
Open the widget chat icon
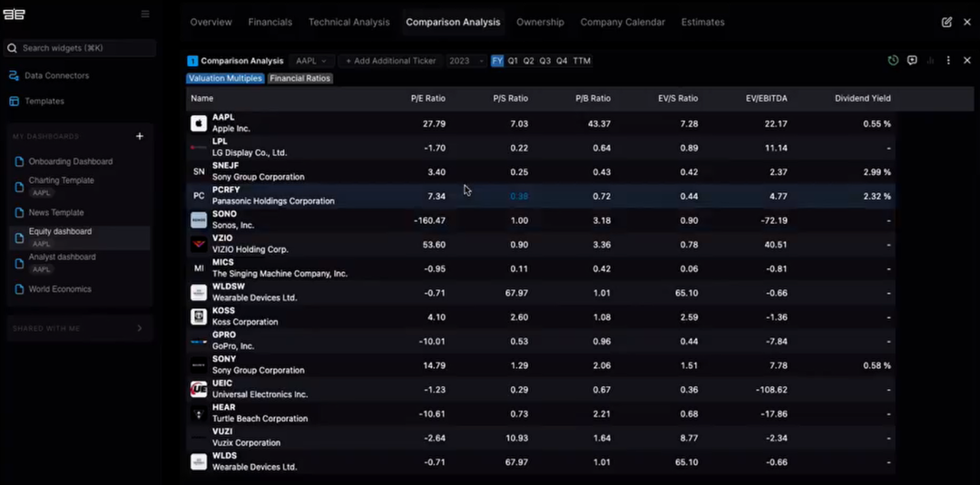click(x=912, y=60)
